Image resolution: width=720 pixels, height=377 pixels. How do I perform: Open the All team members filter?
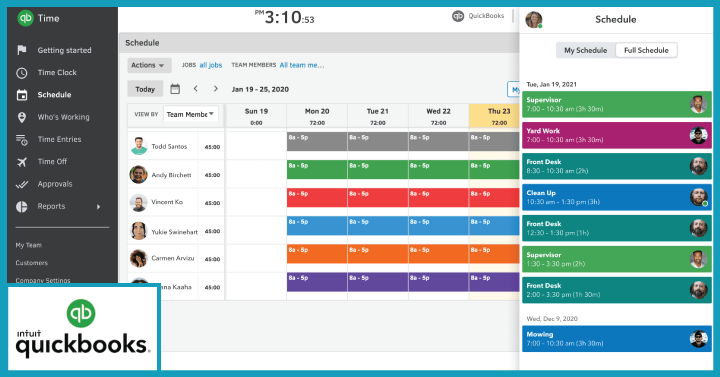pyautogui.click(x=302, y=65)
